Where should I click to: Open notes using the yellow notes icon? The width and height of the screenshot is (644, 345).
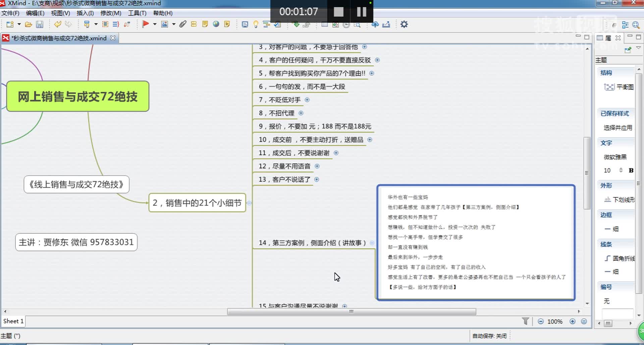205,24
